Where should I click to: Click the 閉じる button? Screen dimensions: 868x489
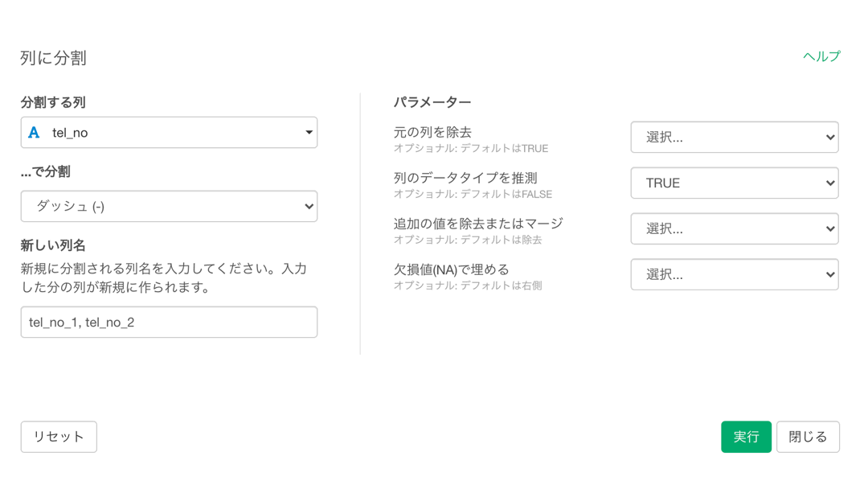pos(808,437)
